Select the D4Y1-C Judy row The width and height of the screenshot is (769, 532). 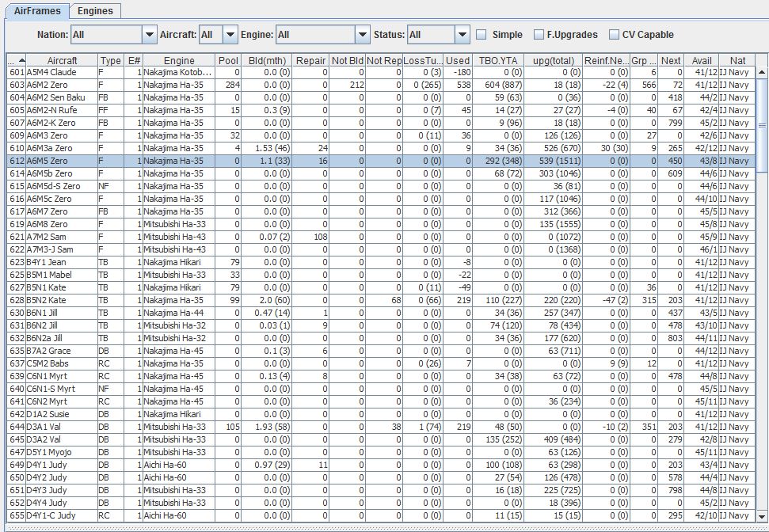[x=381, y=516]
